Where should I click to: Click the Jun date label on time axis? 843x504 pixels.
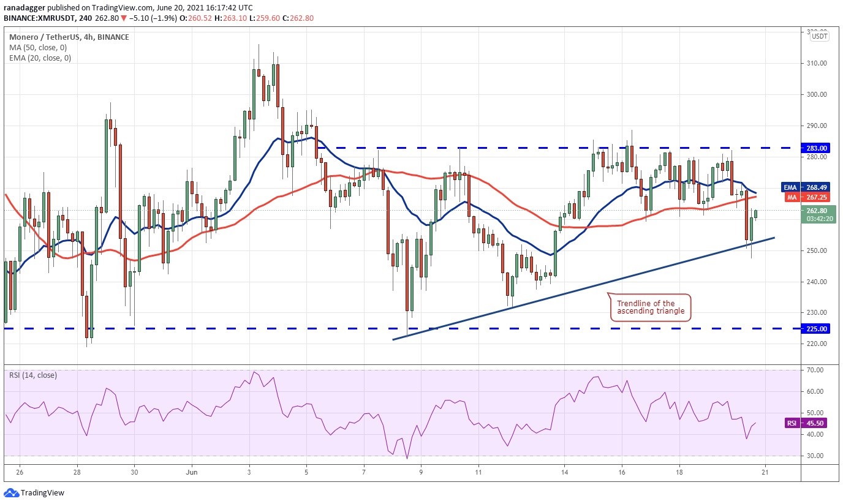click(192, 472)
